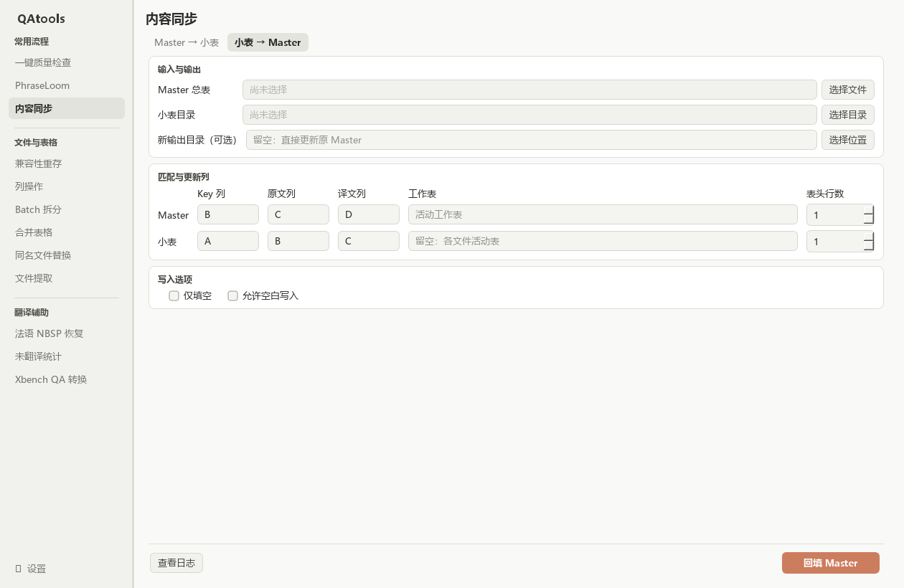This screenshot has width=904, height=588.
Task: Click the 小表 工作表 field
Action: 603,241
